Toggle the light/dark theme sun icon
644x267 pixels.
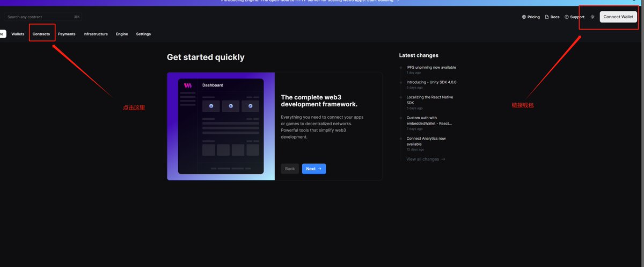coord(592,17)
